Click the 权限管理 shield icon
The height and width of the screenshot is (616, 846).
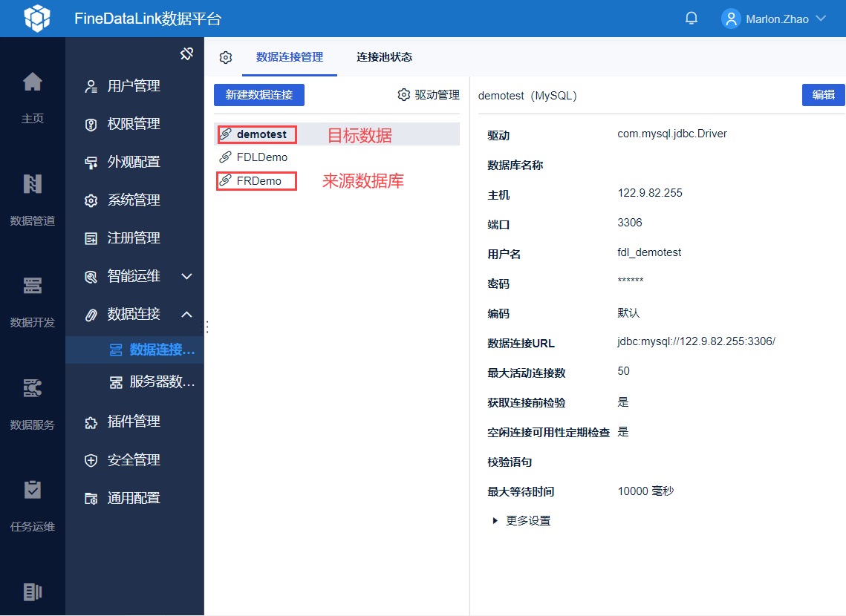pyautogui.click(x=91, y=125)
